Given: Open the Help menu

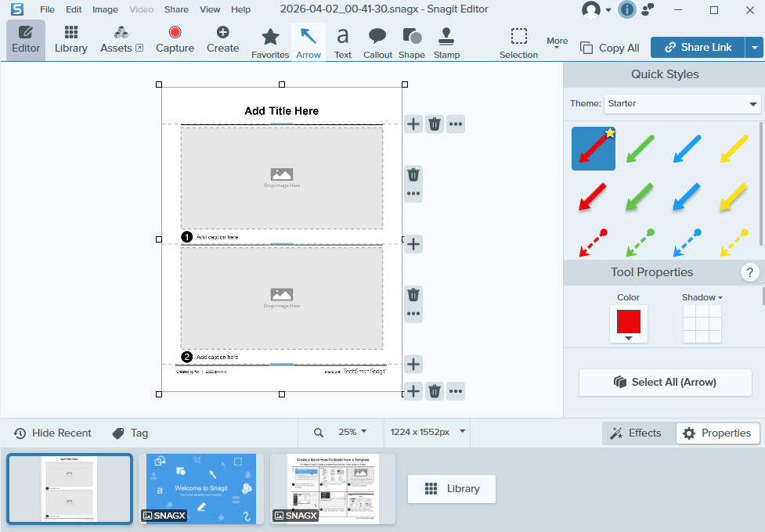Looking at the screenshot, I should point(240,9).
